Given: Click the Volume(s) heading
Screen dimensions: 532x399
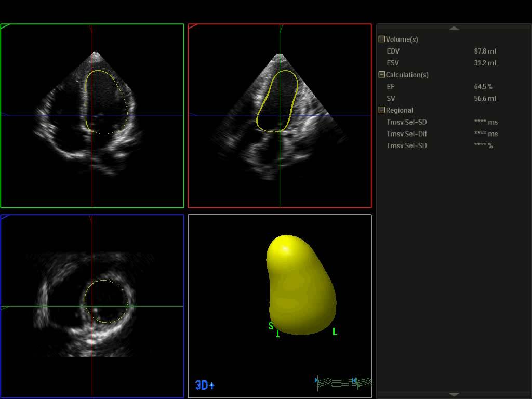Looking at the screenshot, I should (402, 39).
